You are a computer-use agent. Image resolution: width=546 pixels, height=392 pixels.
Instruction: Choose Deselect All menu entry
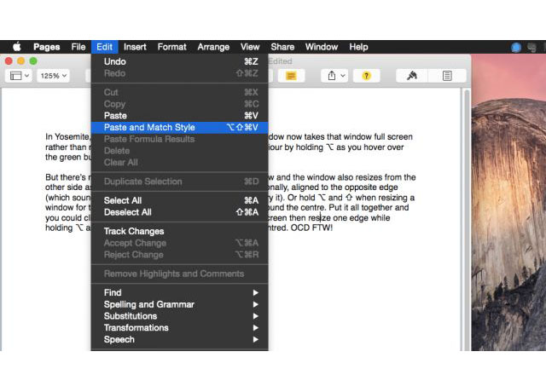click(180, 212)
